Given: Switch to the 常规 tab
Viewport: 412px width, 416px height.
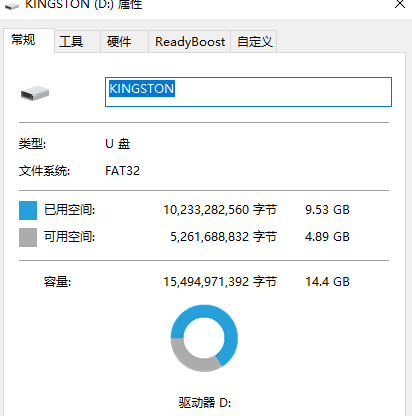Looking at the screenshot, I should (x=29, y=40).
